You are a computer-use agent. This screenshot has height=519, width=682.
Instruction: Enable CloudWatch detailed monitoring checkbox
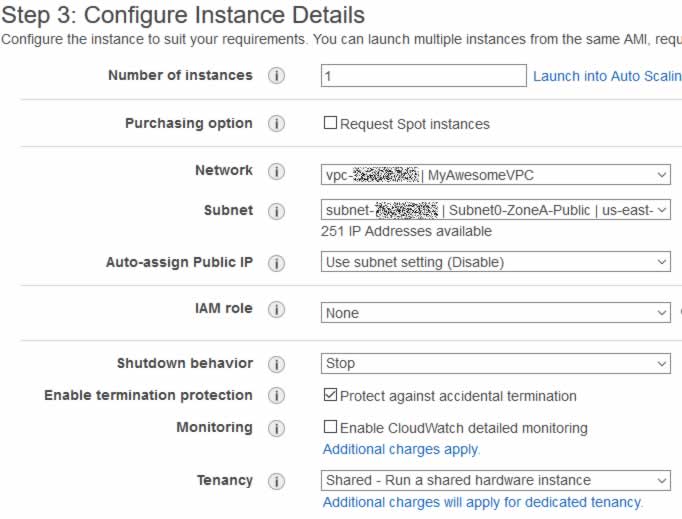[x=330, y=426]
